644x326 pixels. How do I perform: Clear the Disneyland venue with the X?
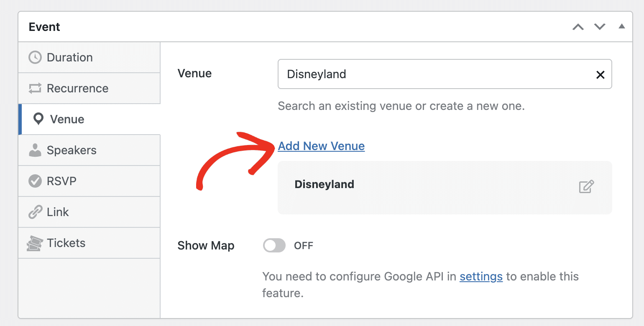(x=600, y=74)
